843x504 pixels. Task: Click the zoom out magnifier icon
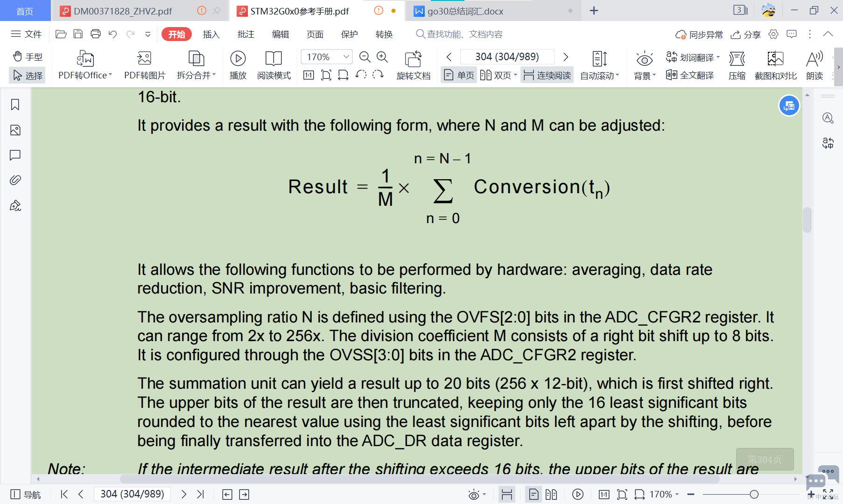pyautogui.click(x=365, y=57)
